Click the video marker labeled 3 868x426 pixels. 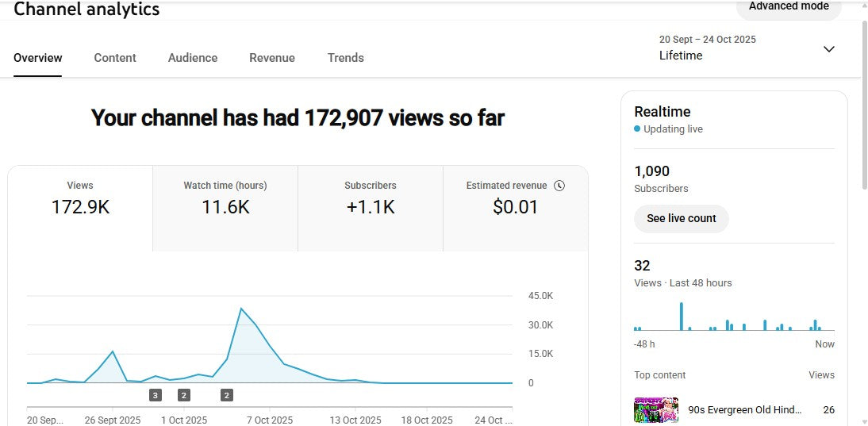pyautogui.click(x=156, y=395)
